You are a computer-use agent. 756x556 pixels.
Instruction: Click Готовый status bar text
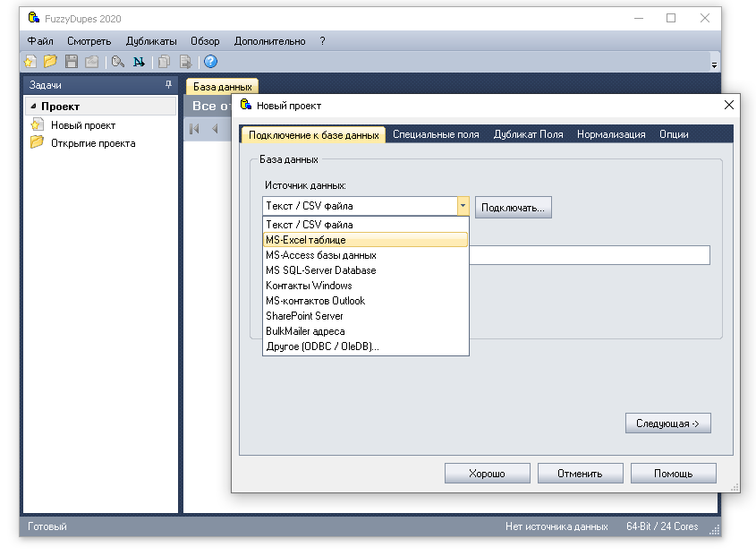(x=47, y=526)
